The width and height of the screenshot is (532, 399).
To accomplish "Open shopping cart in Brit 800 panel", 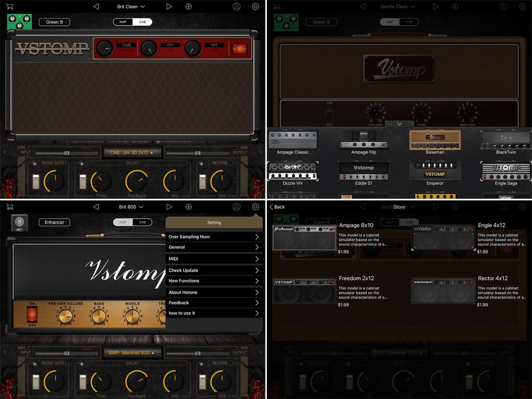I will tap(10, 207).
